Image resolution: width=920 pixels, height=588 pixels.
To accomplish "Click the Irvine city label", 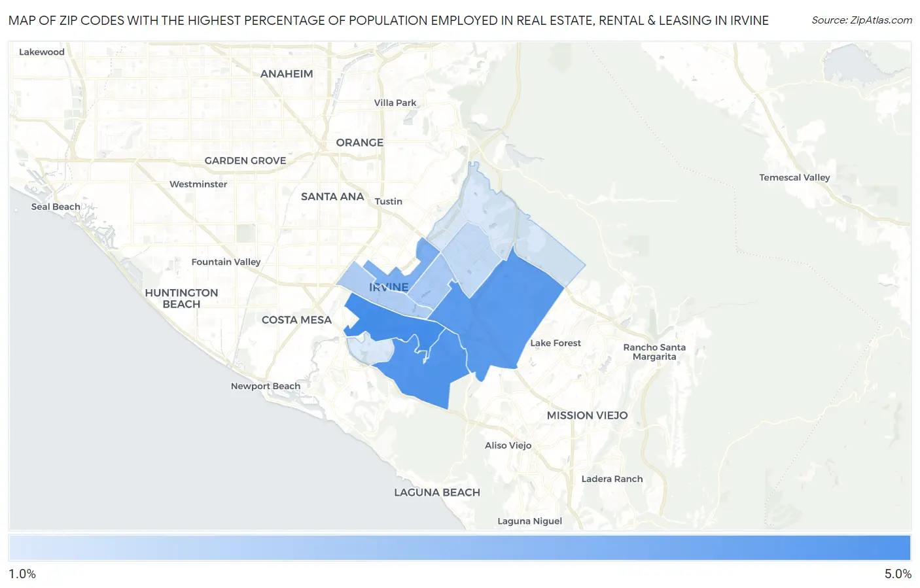I will [x=389, y=288].
